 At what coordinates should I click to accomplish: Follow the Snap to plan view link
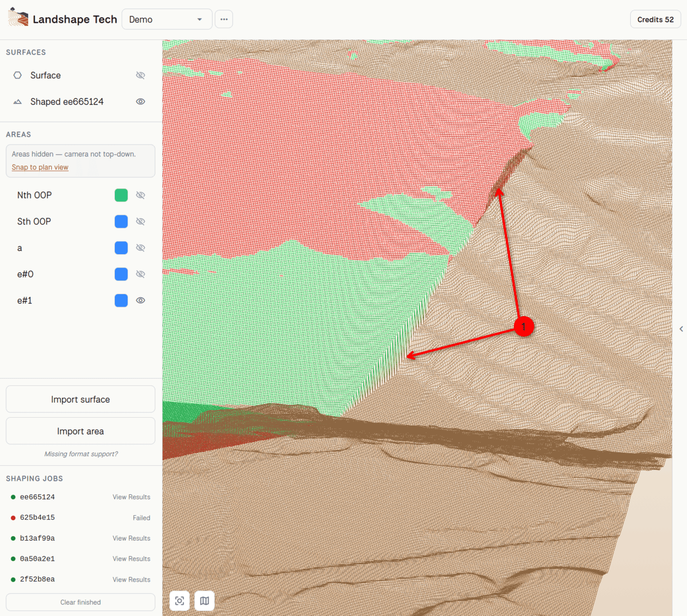(x=40, y=167)
